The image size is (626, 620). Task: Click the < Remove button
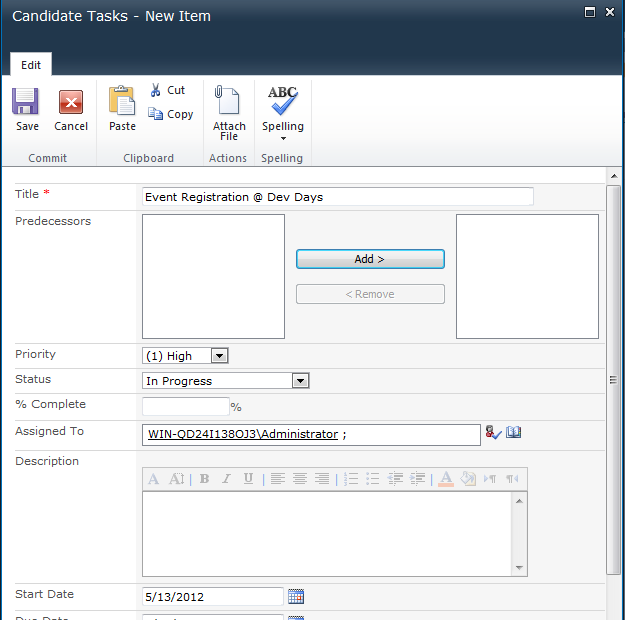pos(370,294)
